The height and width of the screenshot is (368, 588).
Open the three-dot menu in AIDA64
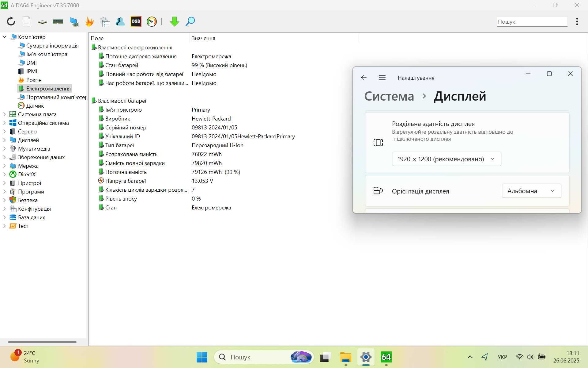(577, 21)
